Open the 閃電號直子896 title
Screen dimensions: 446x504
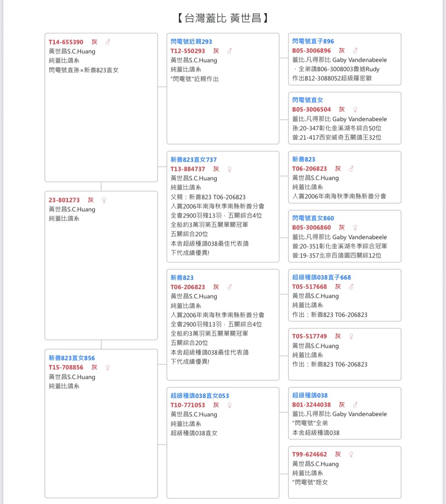tap(313, 41)
